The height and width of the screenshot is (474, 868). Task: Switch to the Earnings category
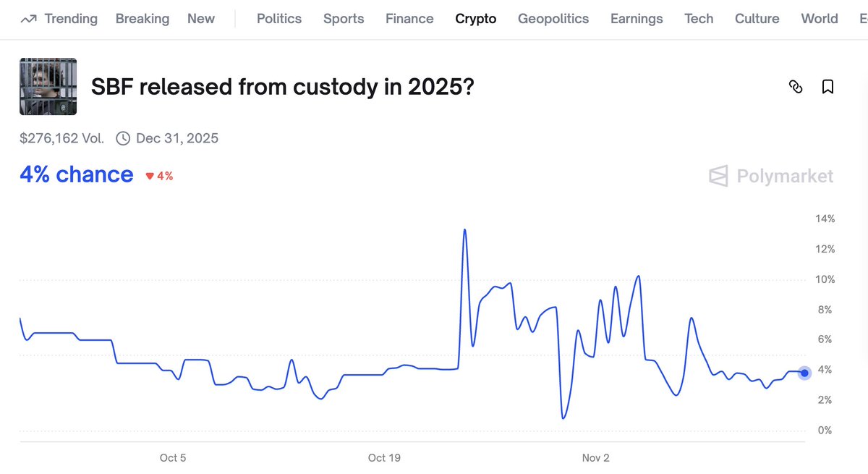pos(637,19)
